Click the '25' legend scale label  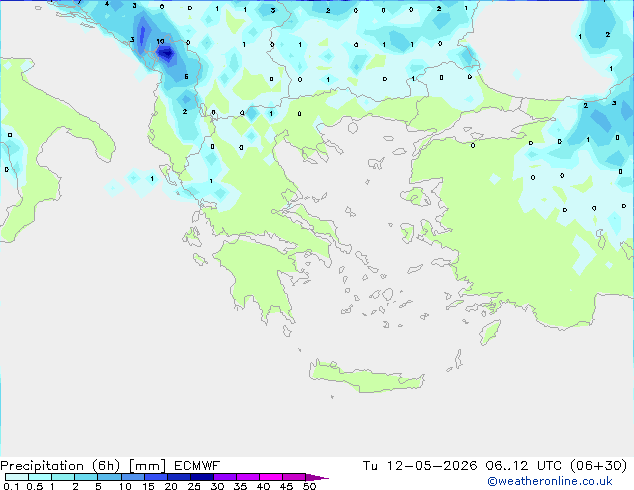click(194, 486)
